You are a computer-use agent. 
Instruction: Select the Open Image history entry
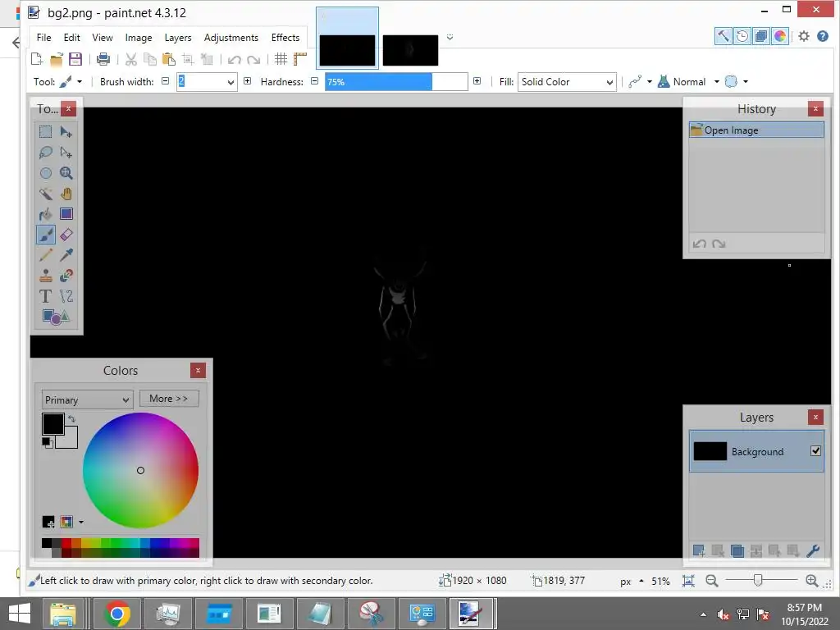coord(756,130)
